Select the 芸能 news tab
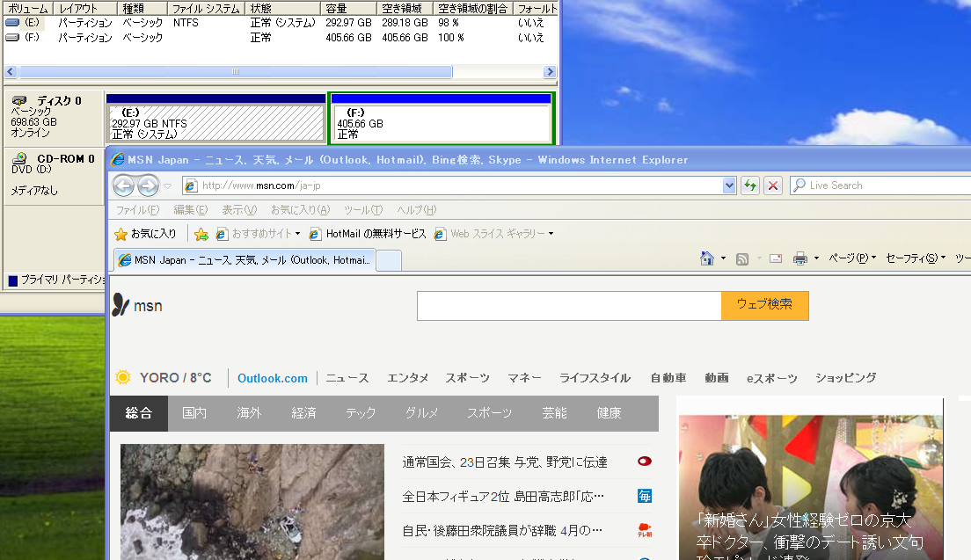Screen dimensions: 971x560 pyautogui.click(x=555, y=413)
